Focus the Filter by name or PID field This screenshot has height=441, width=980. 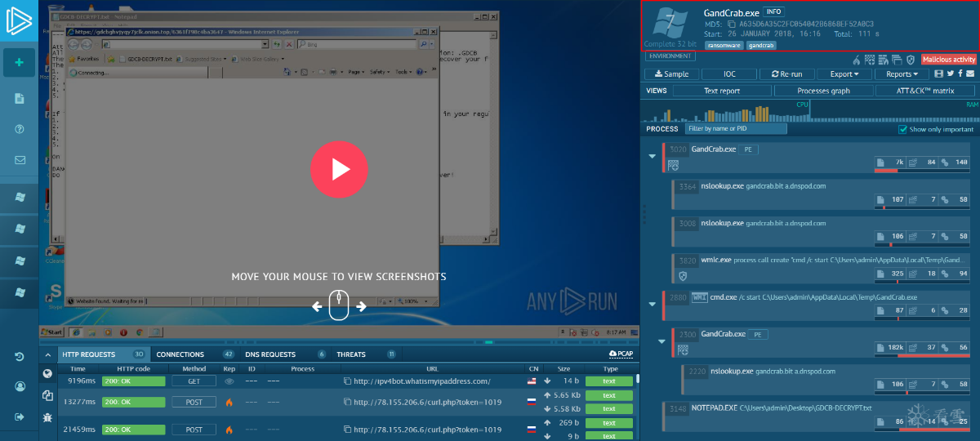[x=736, y=129]
